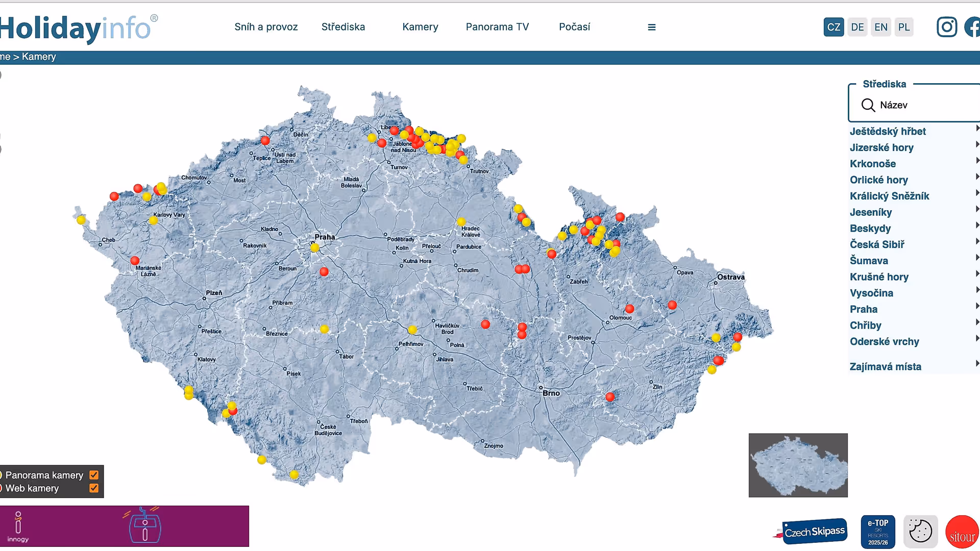Click the search magnifier icon in Střediska

pos(868,105)
